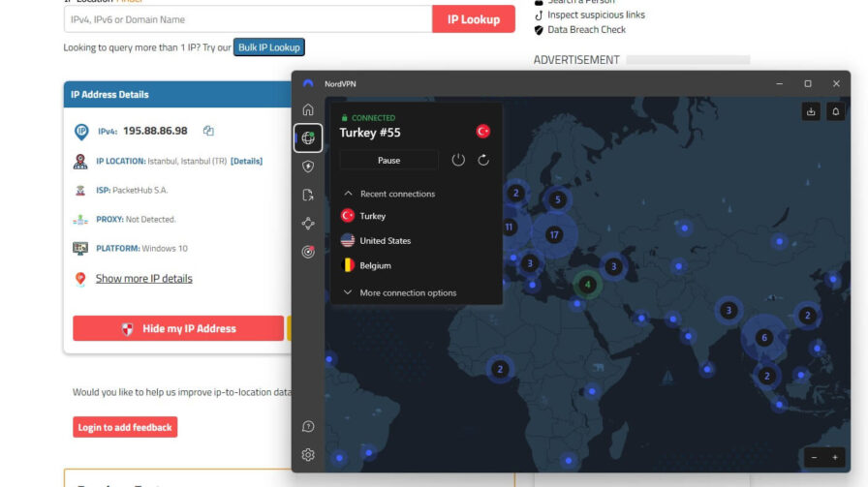Click PROXY Not Detected text
This screenshot has height=487, width=868.
[136, 219]
